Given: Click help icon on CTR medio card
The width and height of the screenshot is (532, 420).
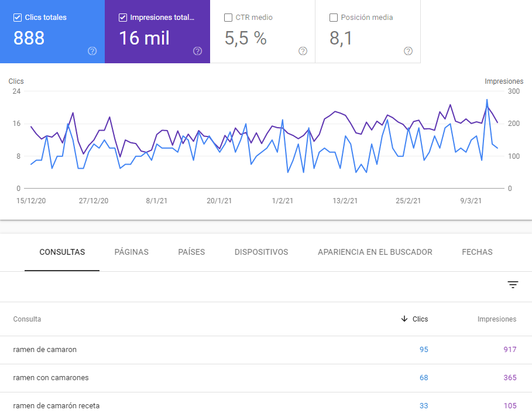Looking at the screenshot, I should (303, 51).
